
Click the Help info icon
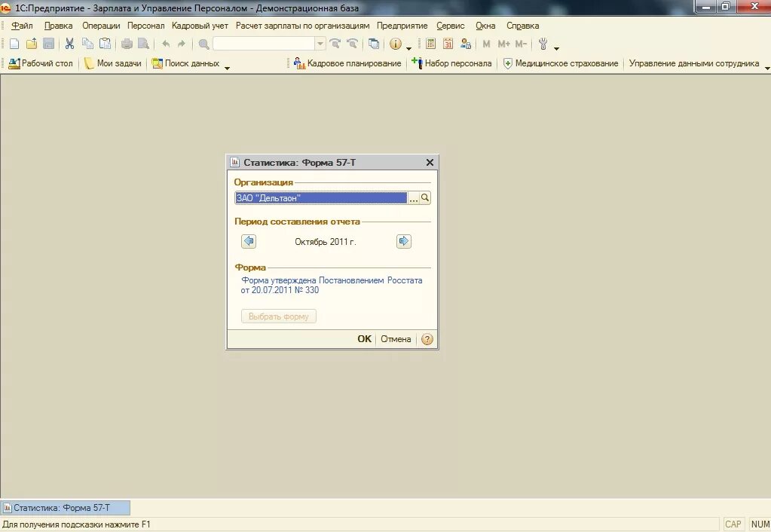pyautogui.click(x=396, y=44)
